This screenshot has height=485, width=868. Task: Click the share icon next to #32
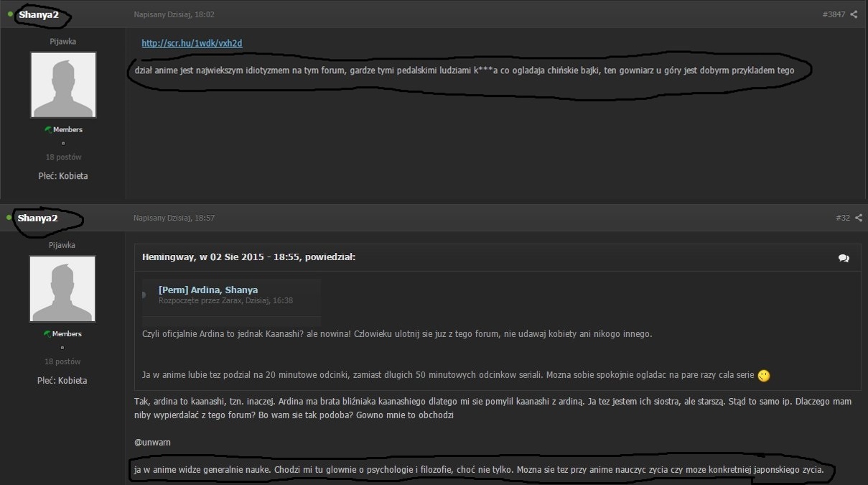pos(858,218)
